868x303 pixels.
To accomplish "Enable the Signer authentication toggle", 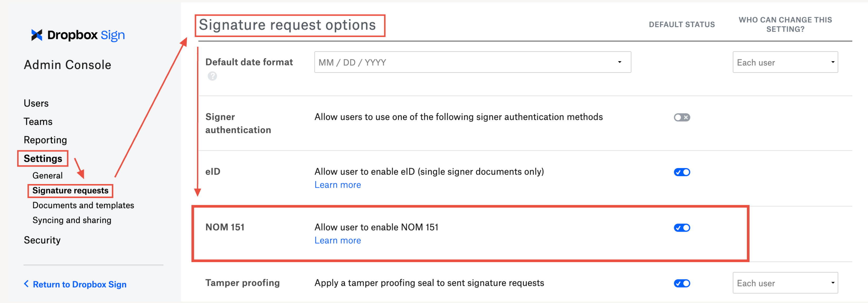I will coord(682,117).
